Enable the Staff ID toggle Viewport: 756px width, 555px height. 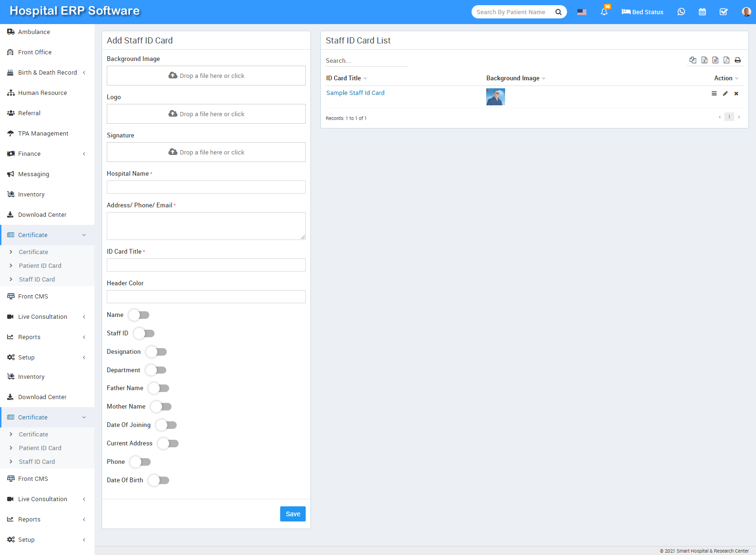[144, 333]
